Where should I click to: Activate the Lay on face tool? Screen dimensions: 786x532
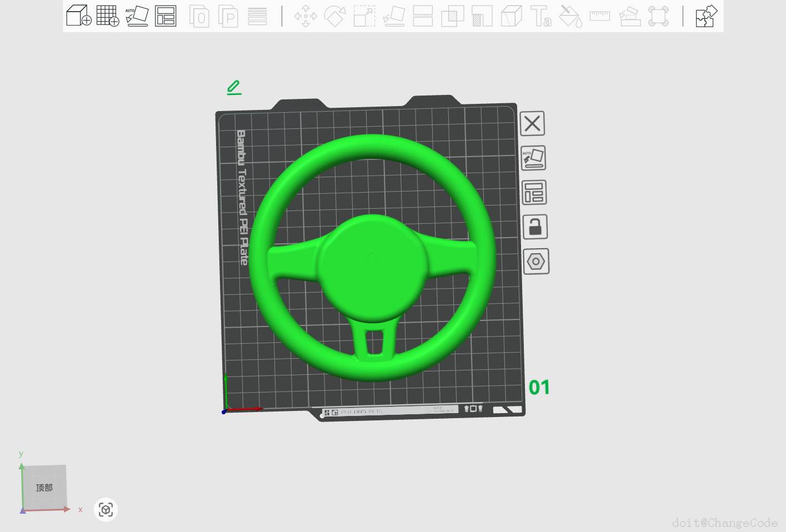pos(394,16)
